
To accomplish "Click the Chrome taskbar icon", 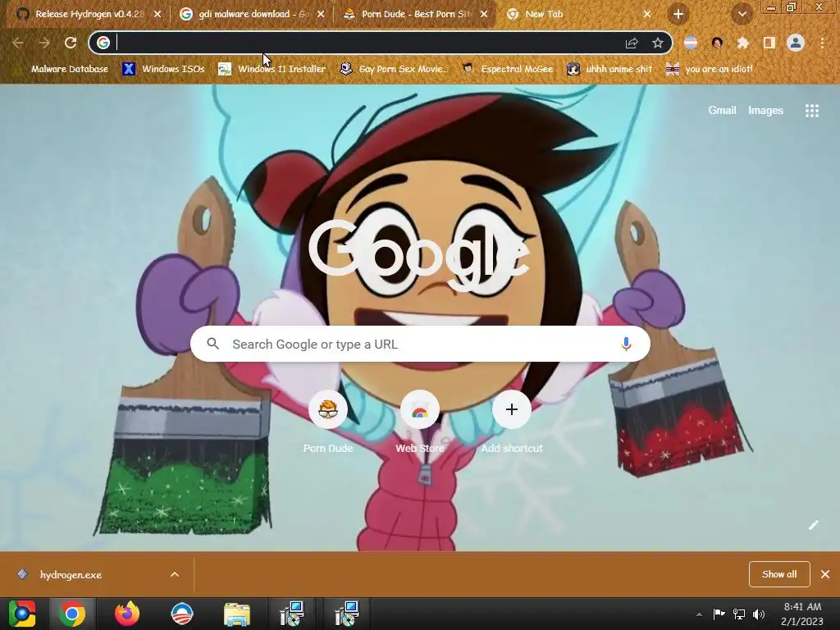I will [x=72, y=614].
